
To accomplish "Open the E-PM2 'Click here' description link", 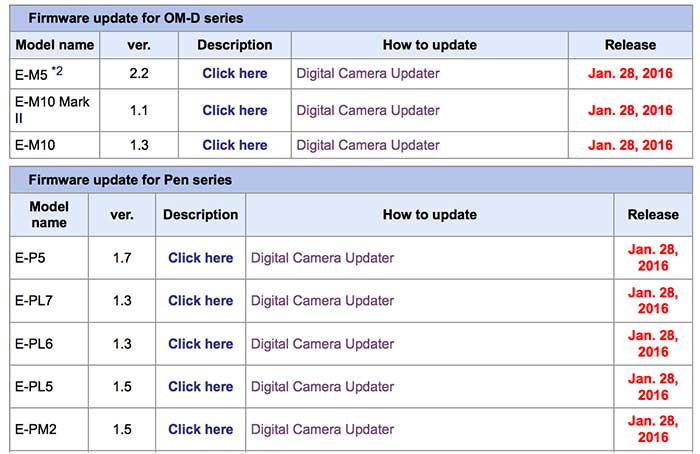I will click(200, 430).
